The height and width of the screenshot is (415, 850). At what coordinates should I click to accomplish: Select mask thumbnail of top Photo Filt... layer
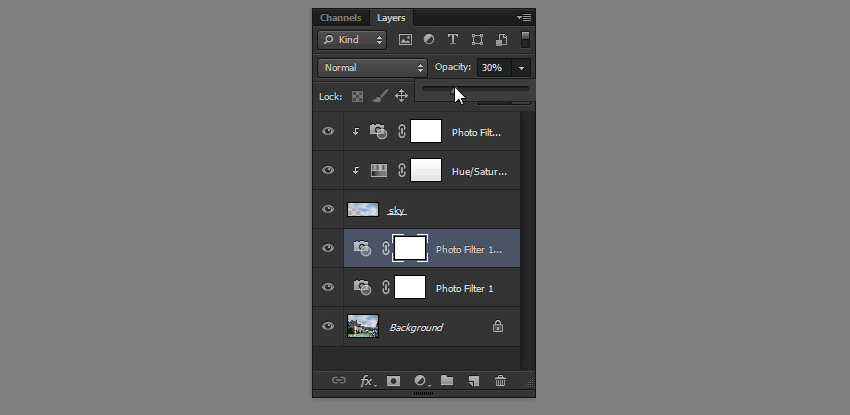pyautogui.click(x=426, y=131)
